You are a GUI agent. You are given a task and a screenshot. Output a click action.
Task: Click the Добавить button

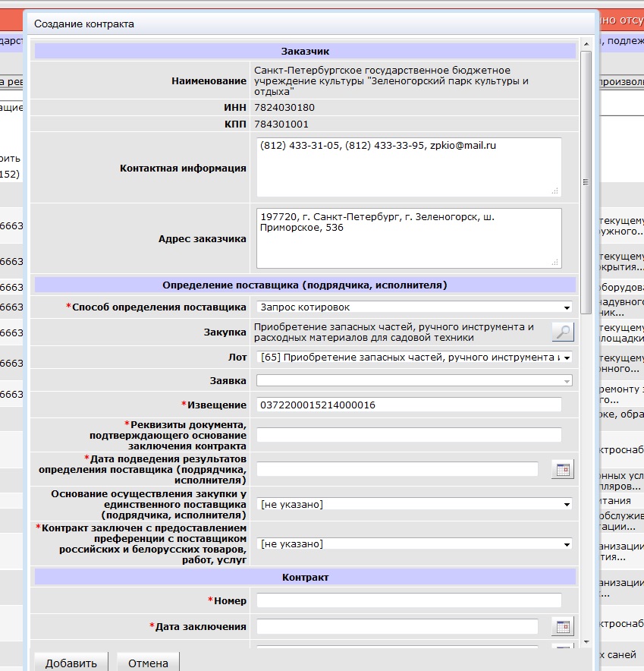(71, 663)
